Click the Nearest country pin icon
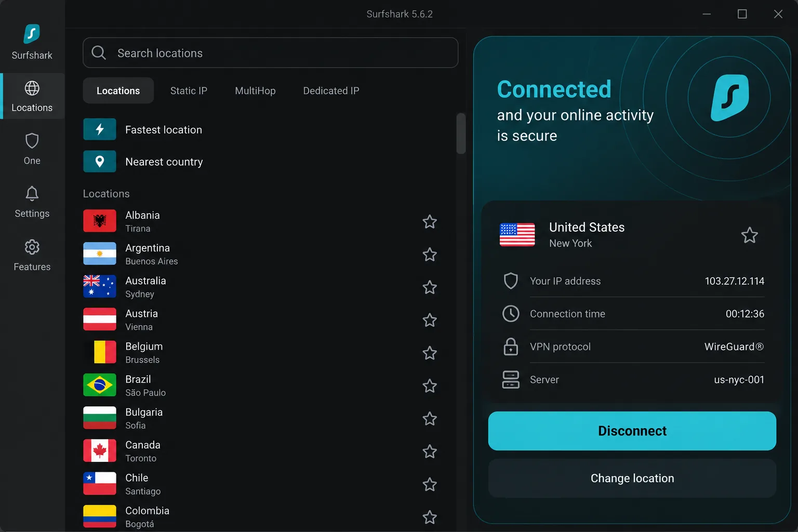Screen dimensions: 798x532 [100, 162]
